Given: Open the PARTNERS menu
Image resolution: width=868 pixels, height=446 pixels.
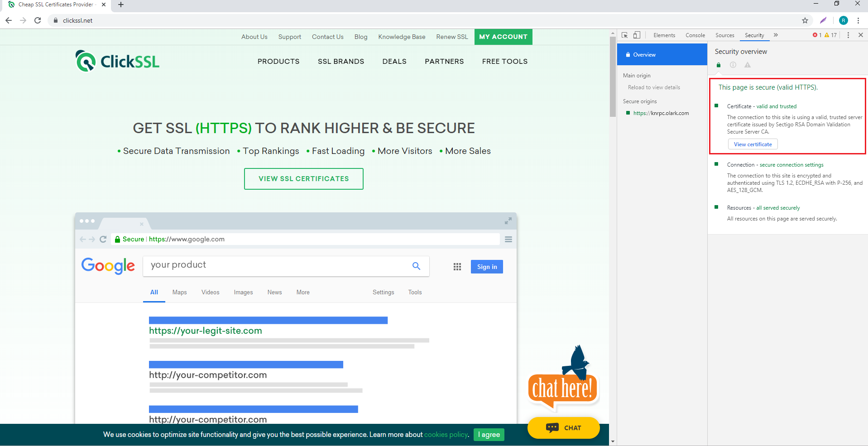Looking at the screenshot, I should pos(444,61).
